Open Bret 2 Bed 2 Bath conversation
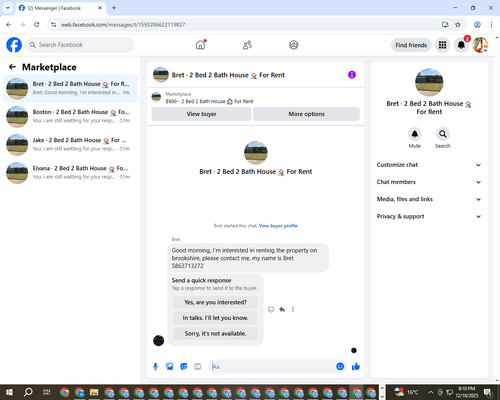500x400 pixels. coord(70,88)
